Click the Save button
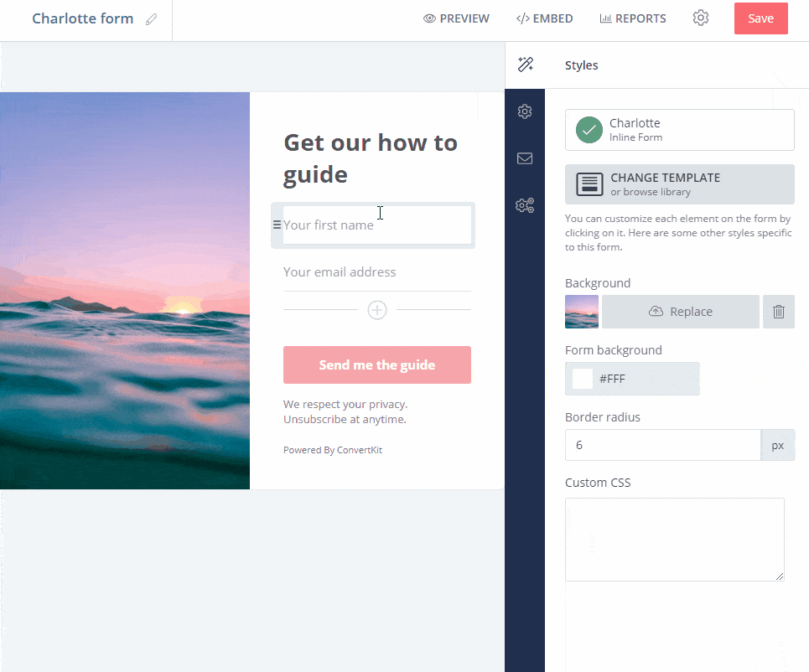This screenshot has width=809, height=672. coord(760,18)
